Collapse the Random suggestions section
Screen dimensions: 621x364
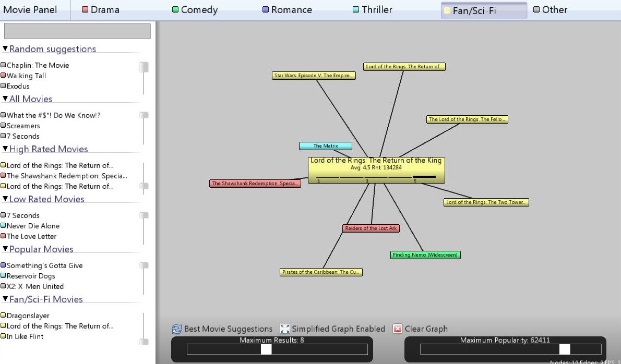coord(5,48)
